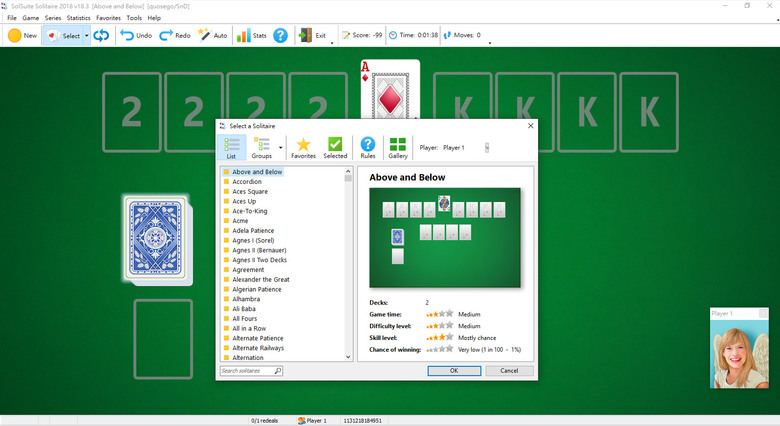The width and height of the screenshot is (780, 426).
Task: Open the Gallery view
Action: [x=398, y=148]
